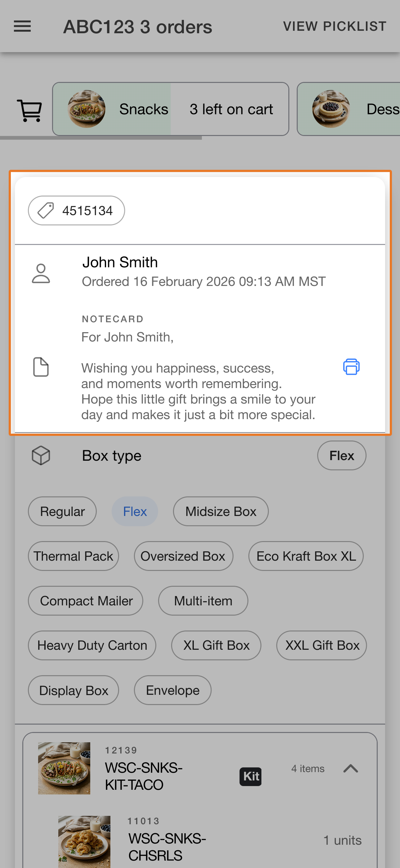Click the price tag icon
The image size is (400, 868).
click(x=46, y=210)
